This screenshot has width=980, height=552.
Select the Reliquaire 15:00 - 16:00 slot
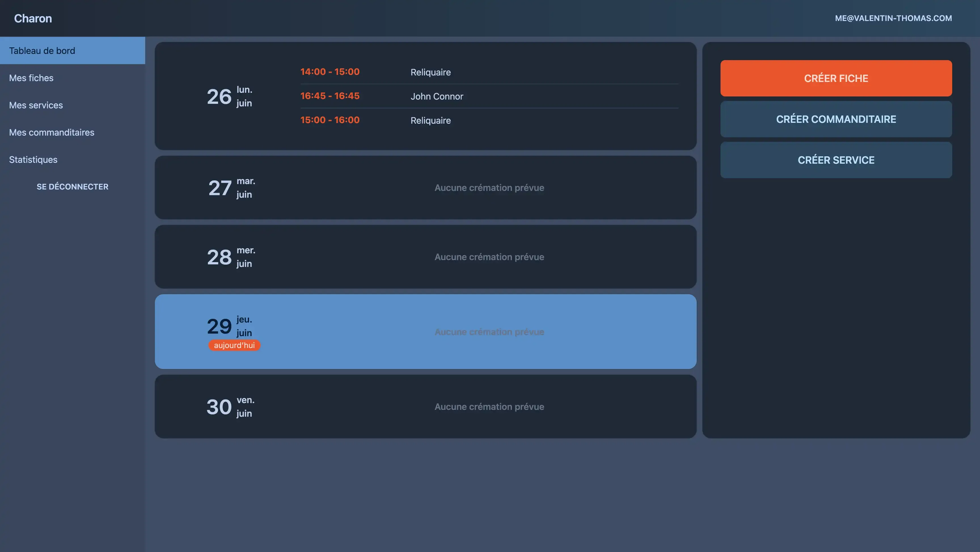pos(430,120)
